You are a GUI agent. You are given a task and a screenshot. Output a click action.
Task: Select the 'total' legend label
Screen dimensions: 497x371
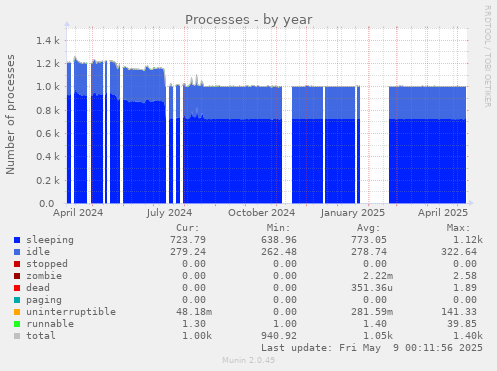pos(41,336)
